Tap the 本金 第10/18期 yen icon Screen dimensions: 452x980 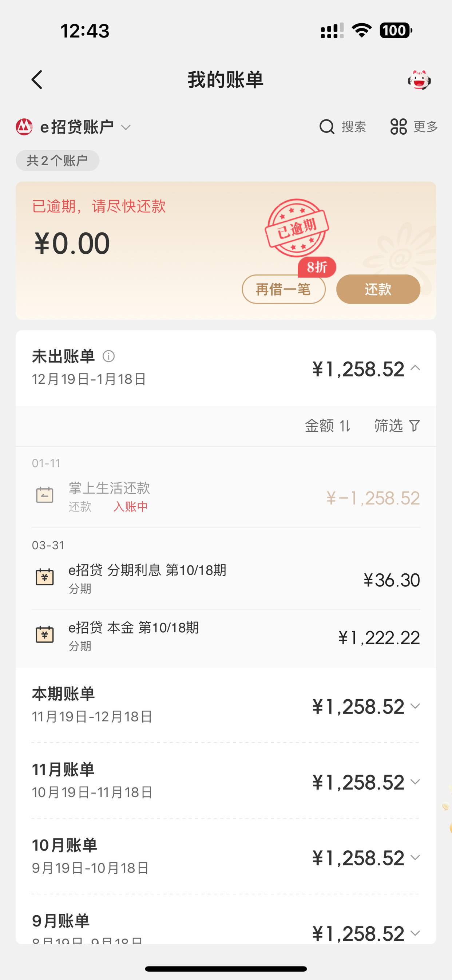point(44,634)
